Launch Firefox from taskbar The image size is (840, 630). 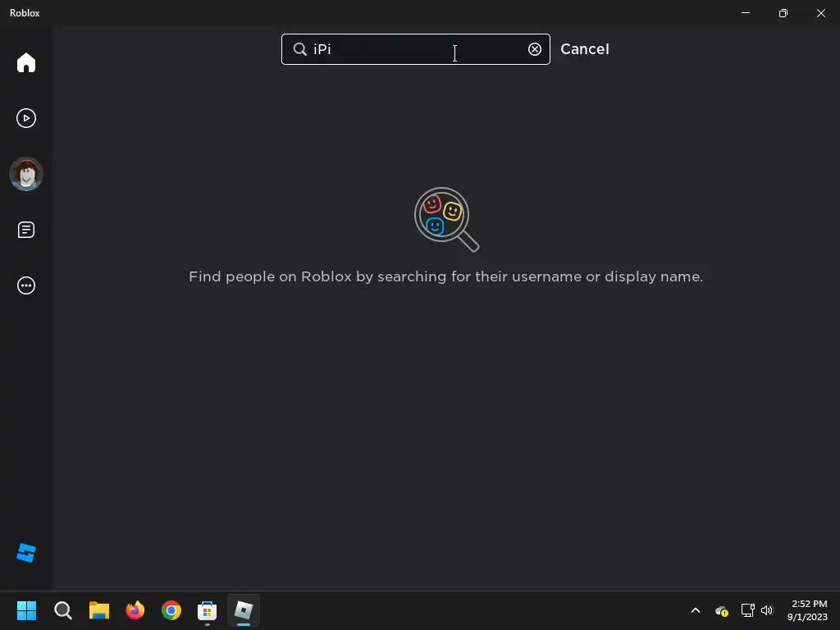(x=135, y=610)
